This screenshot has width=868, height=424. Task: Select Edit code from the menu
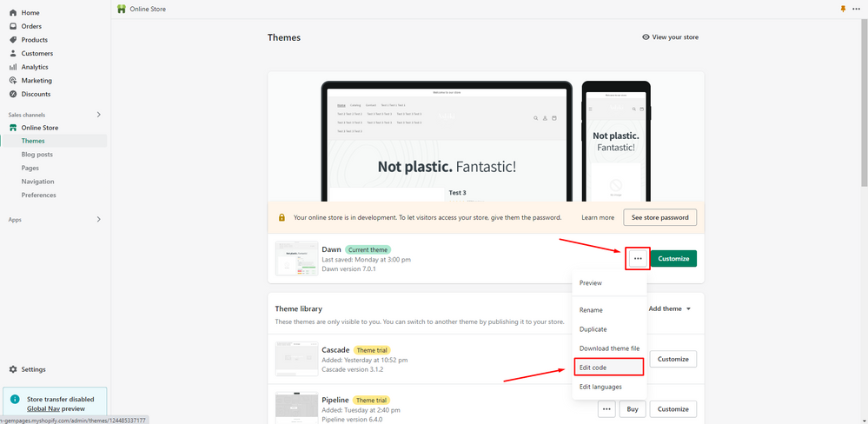[593, 368]
